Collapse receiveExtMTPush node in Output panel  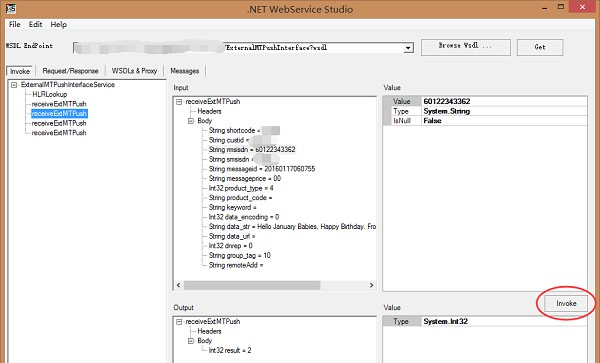pos(179,322)
